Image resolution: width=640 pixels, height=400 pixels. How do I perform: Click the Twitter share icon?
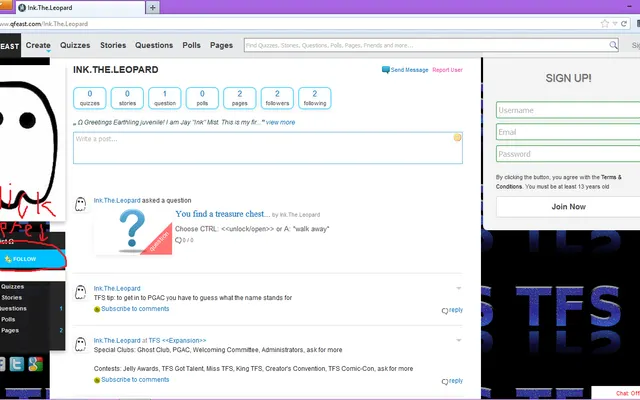click(17, 364)
